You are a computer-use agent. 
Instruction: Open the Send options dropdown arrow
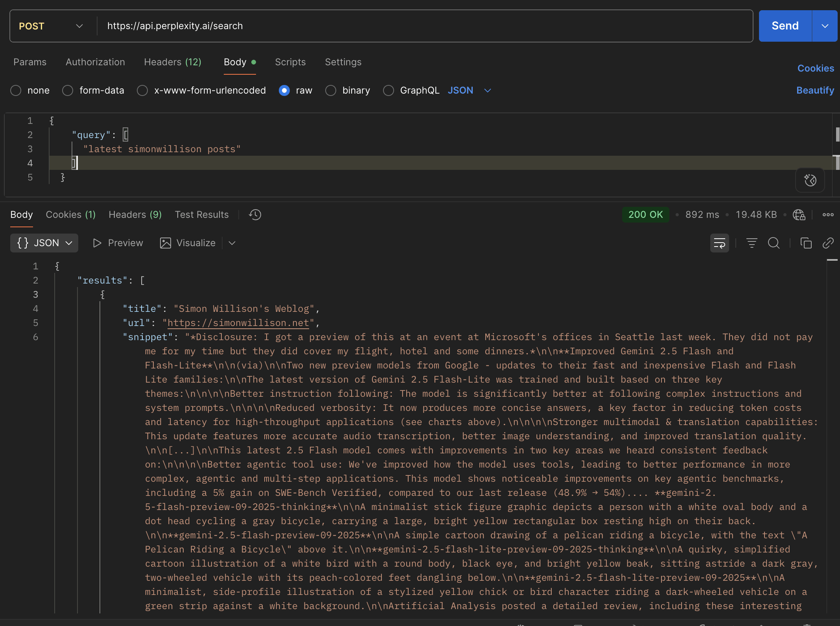(x=825, y=26)
